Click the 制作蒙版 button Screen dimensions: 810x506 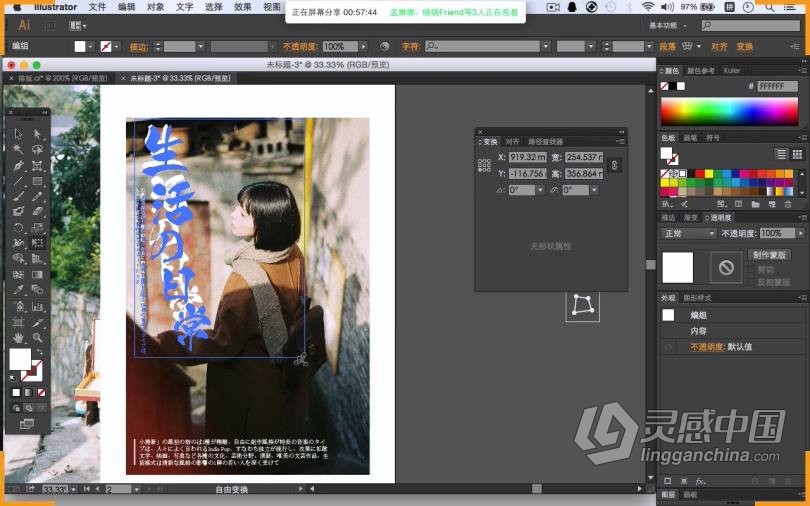click(x=769, y=255)
